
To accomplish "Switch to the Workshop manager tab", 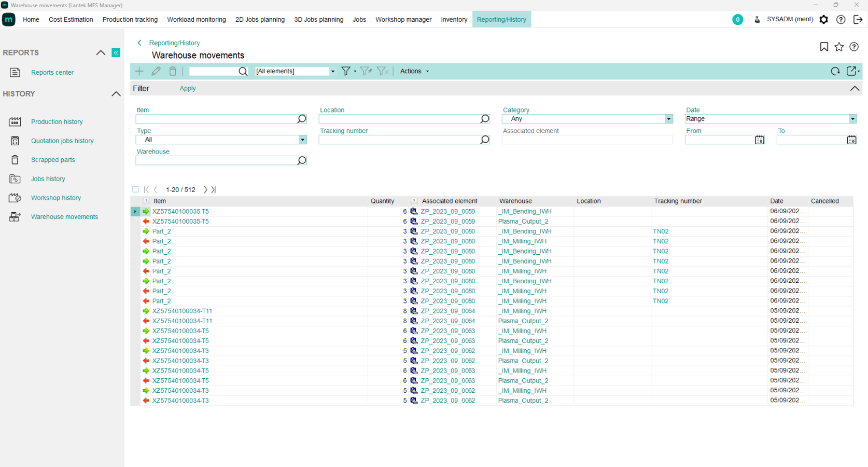I will coord(403,20).
